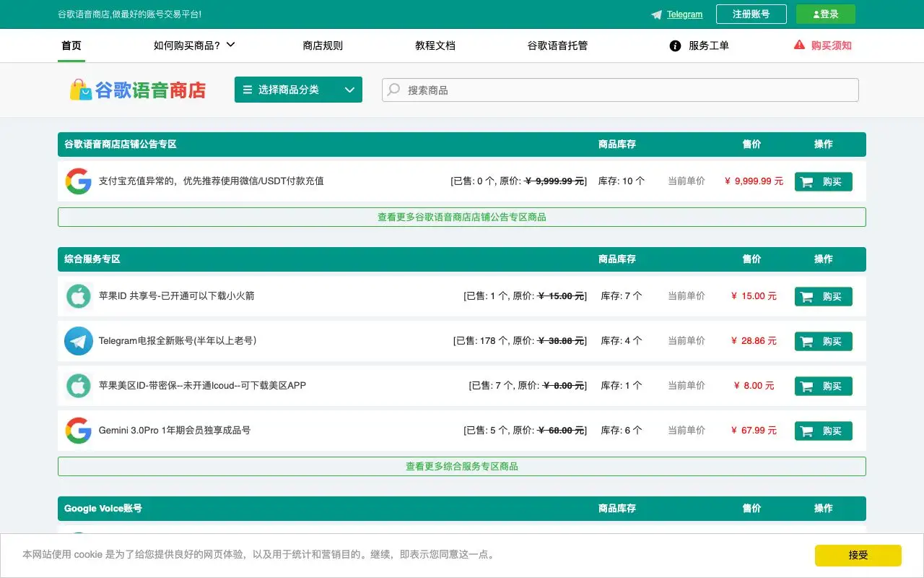Click the magnifier icon in search box
This screenshot has height=578, width=924.
(x=393, y=90)
